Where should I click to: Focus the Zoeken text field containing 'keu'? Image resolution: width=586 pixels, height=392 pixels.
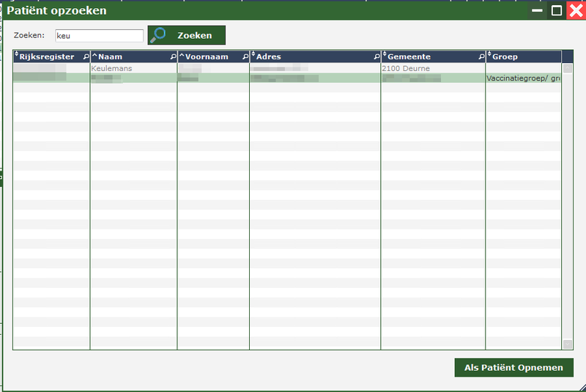pos(99,35)
